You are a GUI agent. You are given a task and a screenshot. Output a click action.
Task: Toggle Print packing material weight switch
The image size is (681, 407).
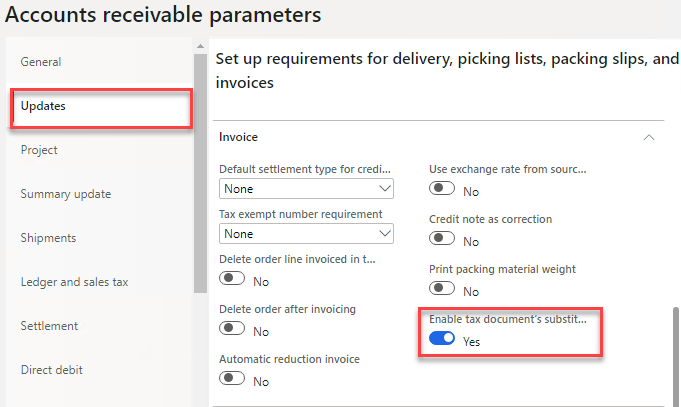click(x=442, y=290)
